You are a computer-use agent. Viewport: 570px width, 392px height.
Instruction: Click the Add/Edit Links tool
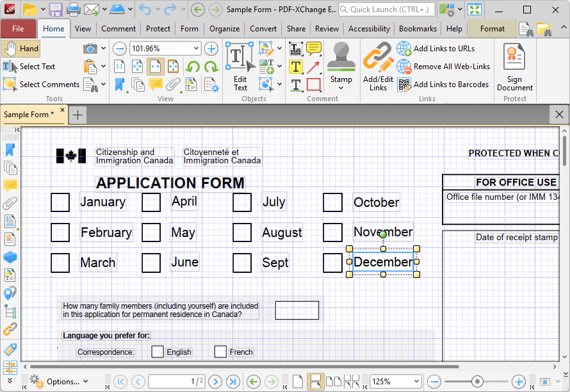(x=378, y=67)
